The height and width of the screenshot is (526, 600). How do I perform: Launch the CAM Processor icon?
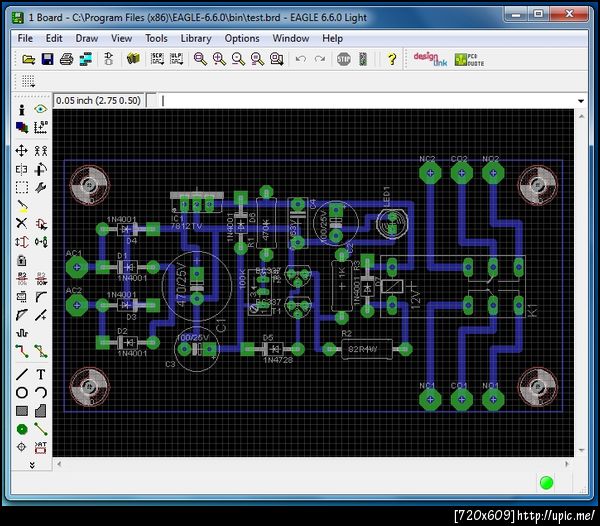tap(86, 59)
